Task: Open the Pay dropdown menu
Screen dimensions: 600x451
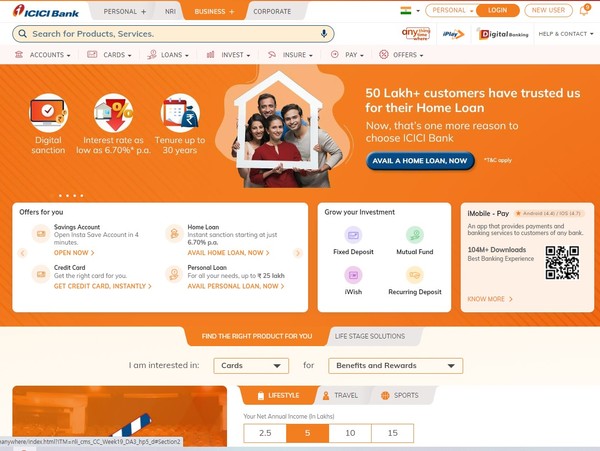Action: pos(347,55)
